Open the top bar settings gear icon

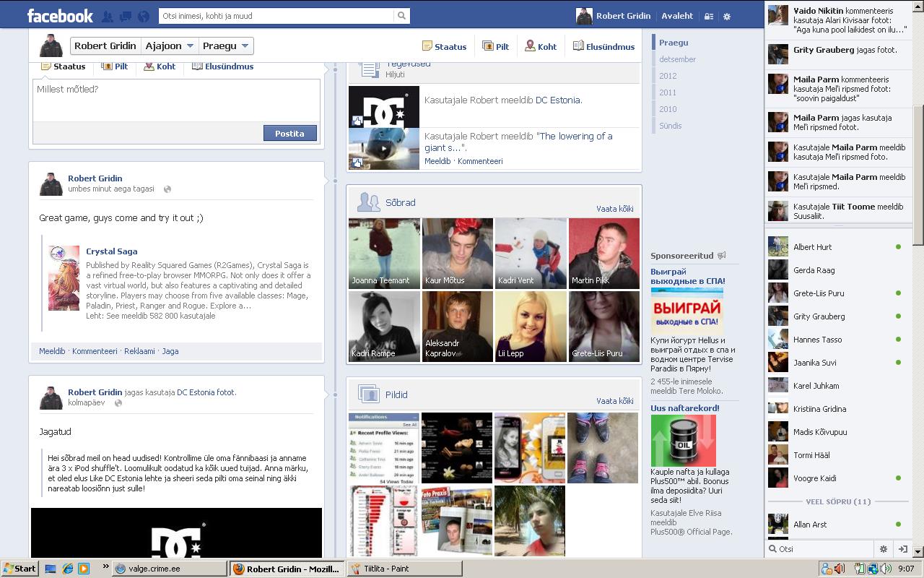(x=727, y=16)
